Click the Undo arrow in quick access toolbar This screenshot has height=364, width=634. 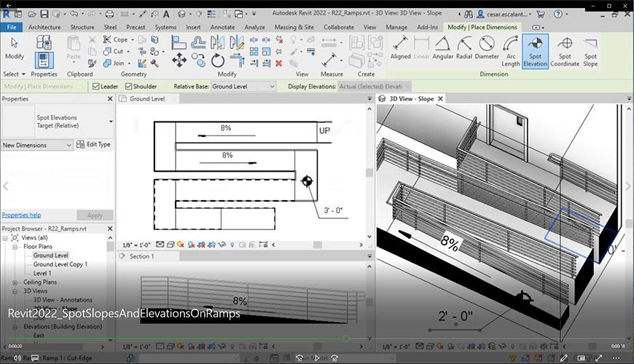[x=74, y=14]
